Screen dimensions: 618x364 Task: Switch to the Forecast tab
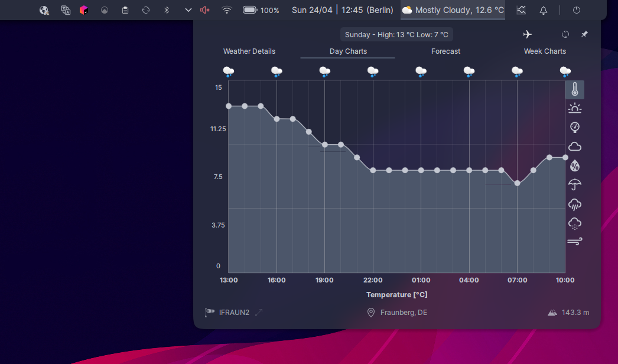click(x=445, y=51)
